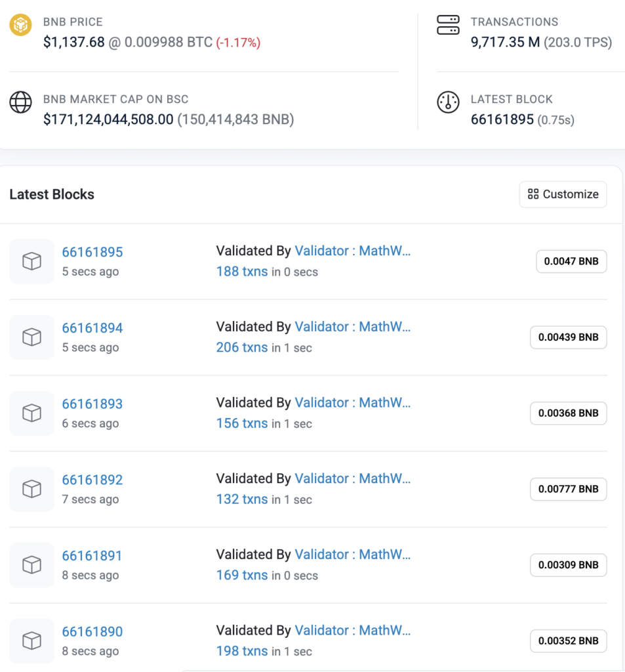Click the latest block number in stats header

(x=502, y=120)
